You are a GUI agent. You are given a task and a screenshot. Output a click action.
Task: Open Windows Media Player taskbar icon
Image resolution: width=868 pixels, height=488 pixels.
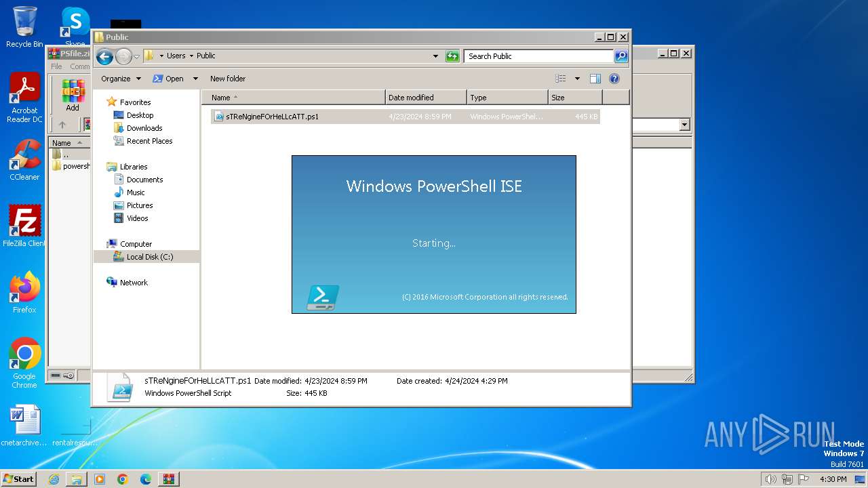coord(100,479)
